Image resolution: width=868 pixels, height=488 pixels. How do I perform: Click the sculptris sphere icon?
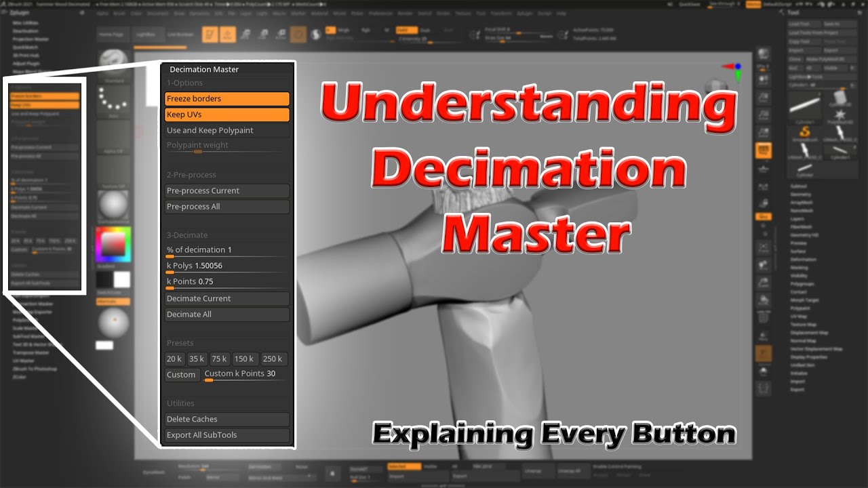pyautogui.click(x=316, y=34)
